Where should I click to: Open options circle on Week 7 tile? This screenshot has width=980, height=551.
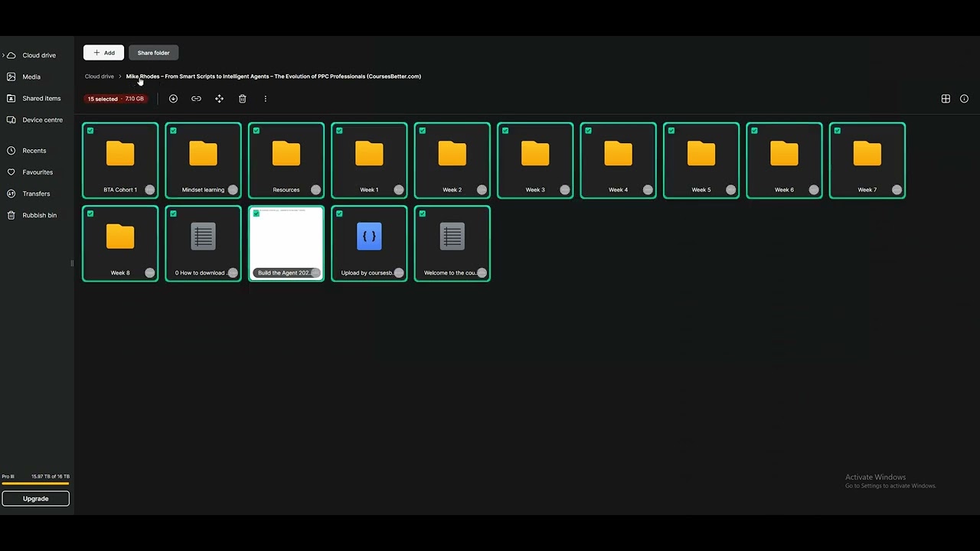897,190
